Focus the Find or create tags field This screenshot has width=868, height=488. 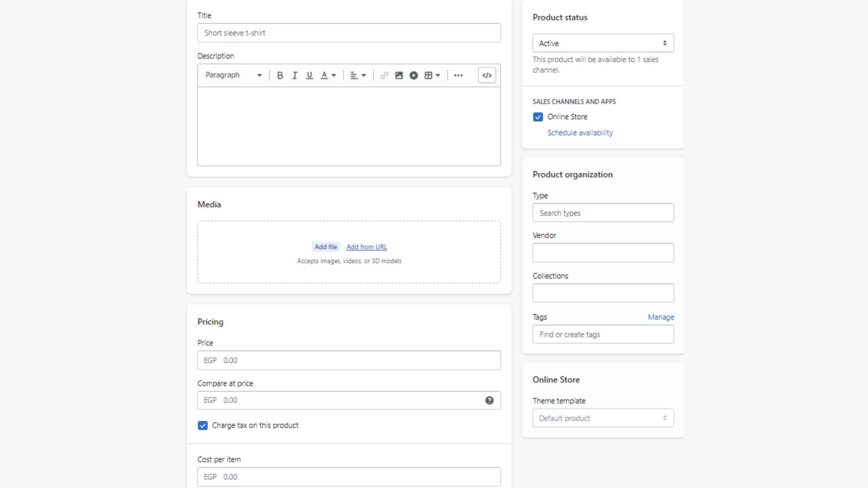click(603, 334)
